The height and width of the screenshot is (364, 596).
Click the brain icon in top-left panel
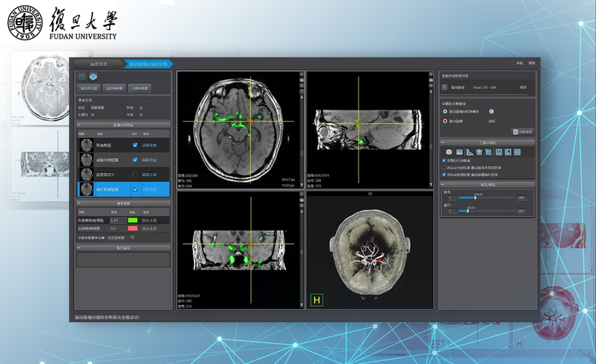click(82, 76)
